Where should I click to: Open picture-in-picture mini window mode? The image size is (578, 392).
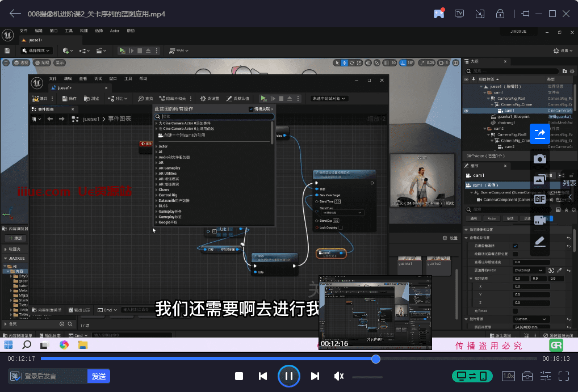pyautogui.click(x=480, y=14)
